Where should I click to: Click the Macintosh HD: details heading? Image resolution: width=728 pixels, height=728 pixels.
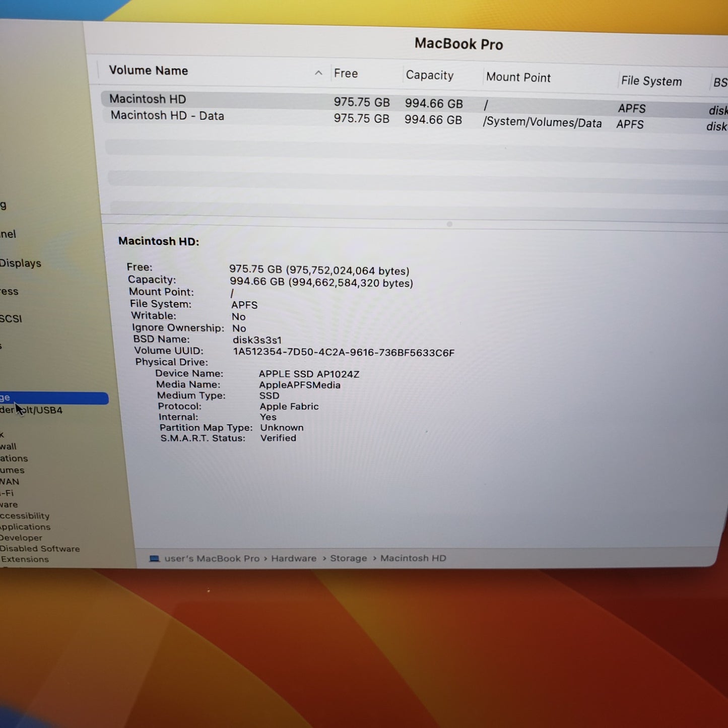pyautogui.click(x=159, y=241)
